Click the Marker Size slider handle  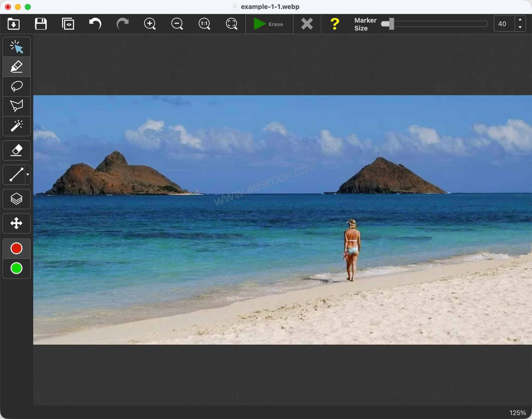391,24
